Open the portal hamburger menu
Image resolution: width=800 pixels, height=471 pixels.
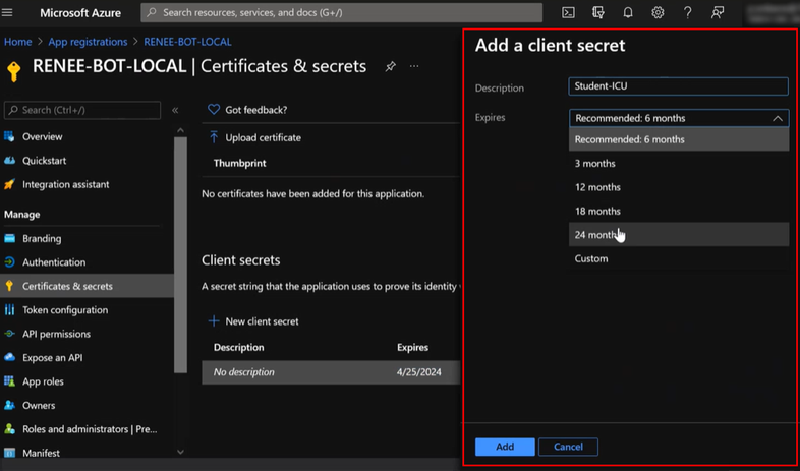[7, 12]
